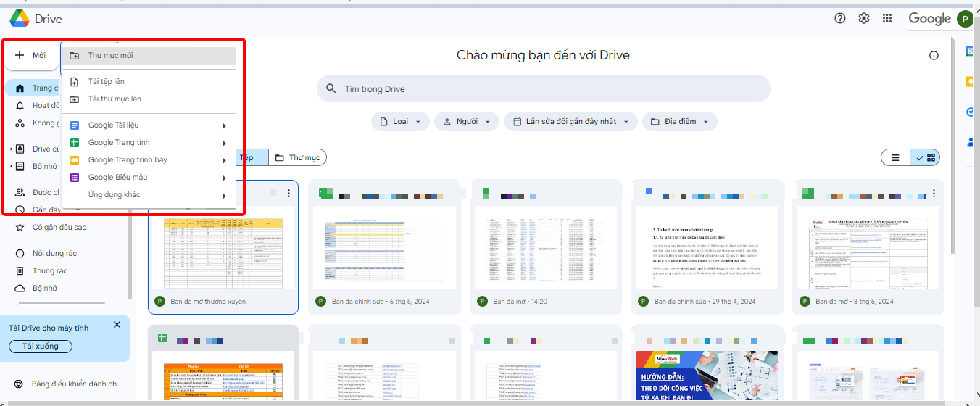This screenshot has width=980, height=406.
Task: Open three-dot menu on first file card
Action: (288, 194)
